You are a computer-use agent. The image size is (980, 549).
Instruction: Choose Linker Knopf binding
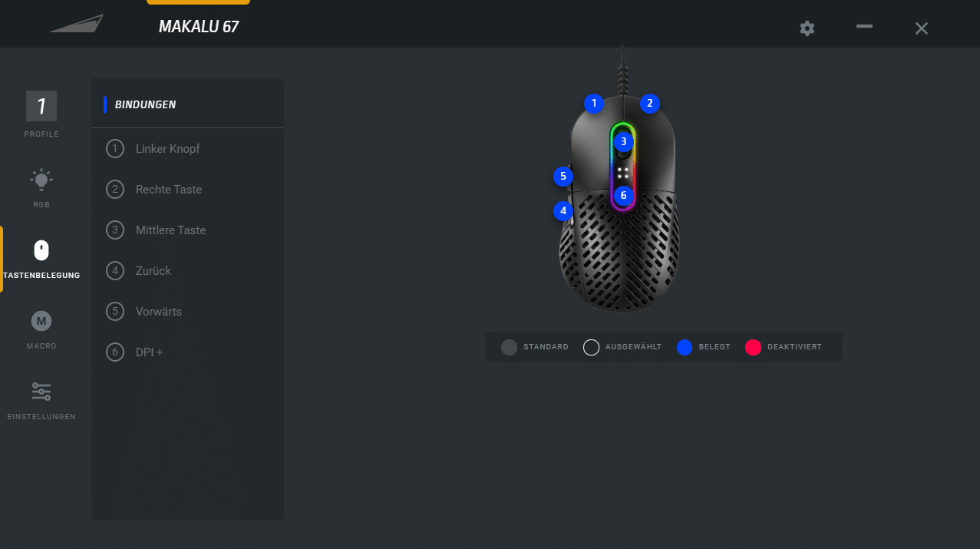187,149
